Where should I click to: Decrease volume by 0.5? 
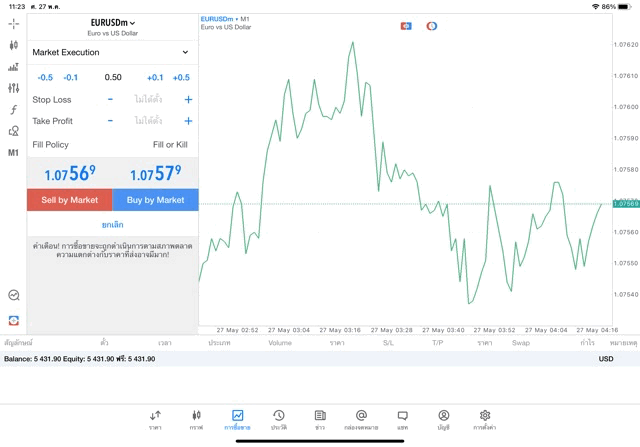pyautogui.click(x=45, y=78)
